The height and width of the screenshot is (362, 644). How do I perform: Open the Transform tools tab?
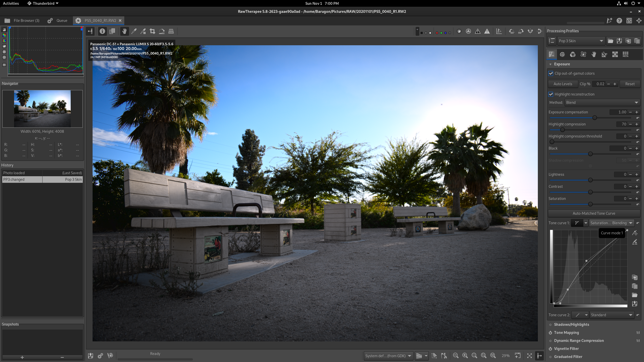pyautogui.click(x=604, y=54)
